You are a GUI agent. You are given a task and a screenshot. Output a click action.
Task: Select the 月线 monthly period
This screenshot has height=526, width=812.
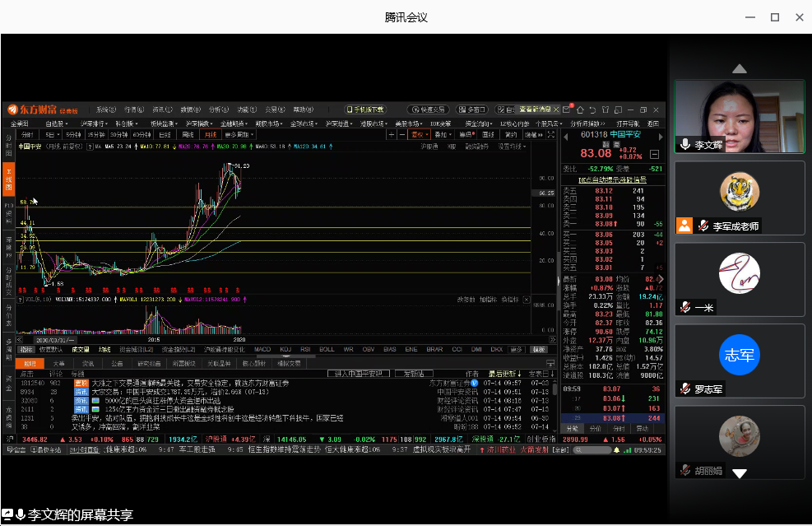[211, 134]
